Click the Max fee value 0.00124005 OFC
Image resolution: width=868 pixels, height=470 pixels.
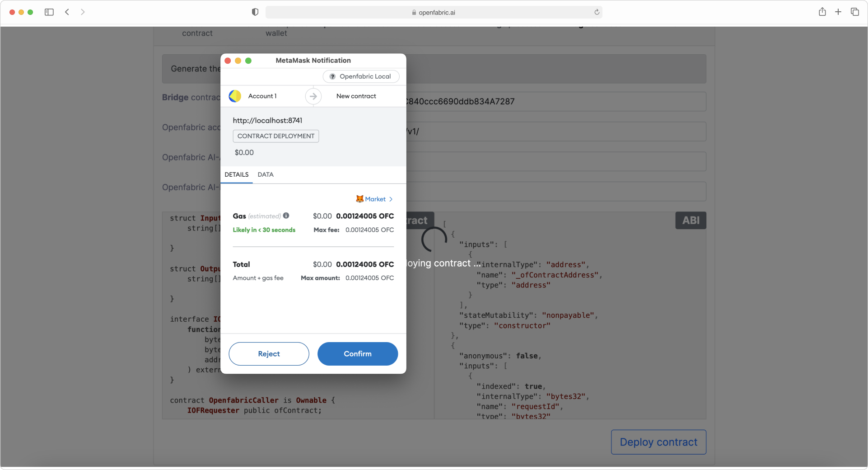point(369,230)
